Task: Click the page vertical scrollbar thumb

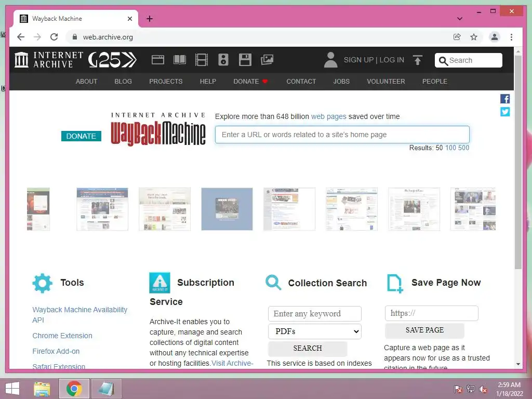Action: coord(518,162)
